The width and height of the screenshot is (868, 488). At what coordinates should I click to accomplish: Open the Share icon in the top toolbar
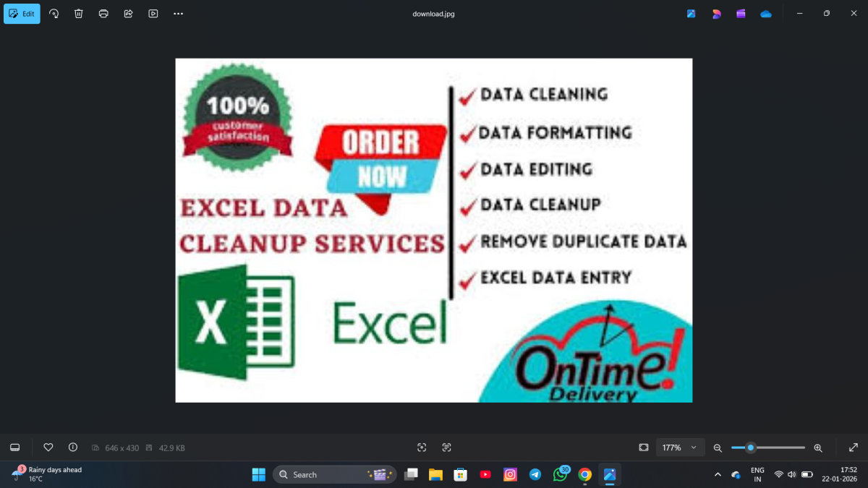click(x=128, y=14)
